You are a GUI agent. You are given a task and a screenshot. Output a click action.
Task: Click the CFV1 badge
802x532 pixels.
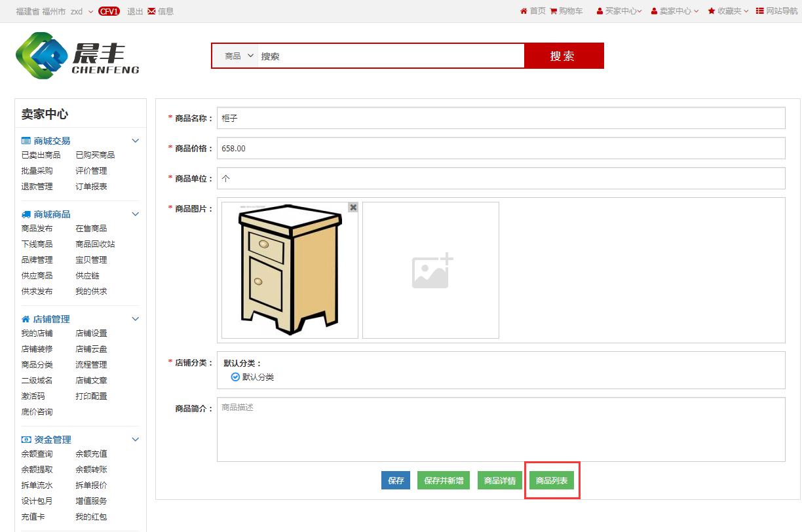[x=109, y=11]
